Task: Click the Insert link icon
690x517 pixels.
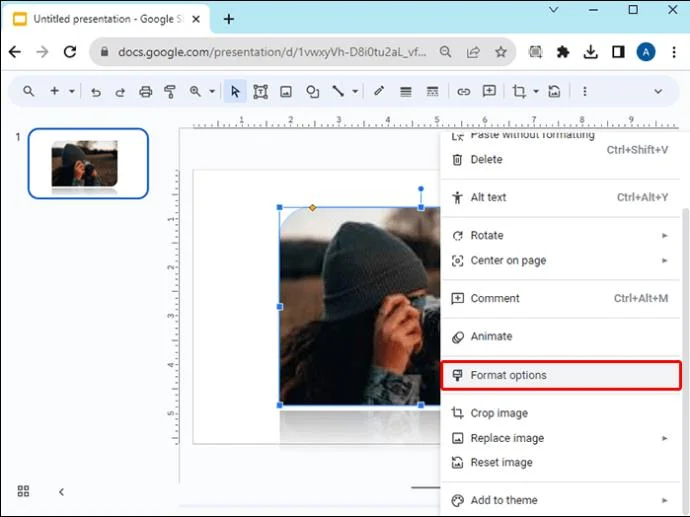Action: pos(464,92)
